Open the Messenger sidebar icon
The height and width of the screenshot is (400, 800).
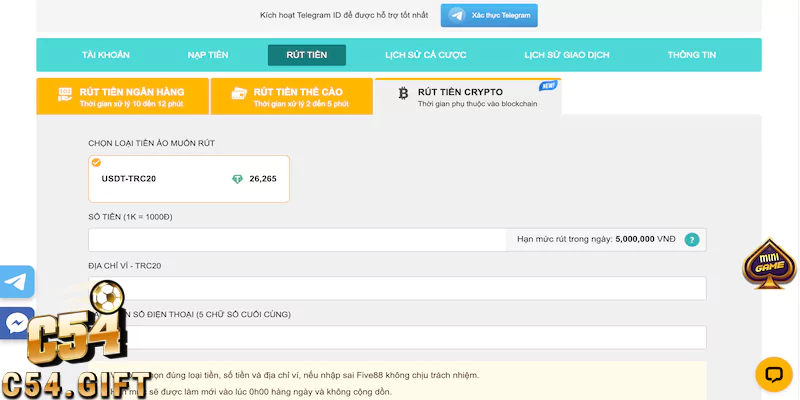(17, 323)
